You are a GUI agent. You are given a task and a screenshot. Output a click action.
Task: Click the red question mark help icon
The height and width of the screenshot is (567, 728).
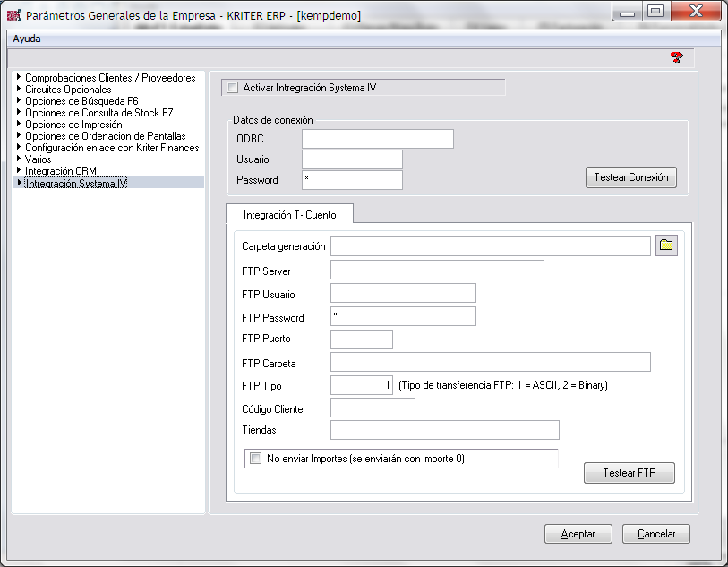click(x=676, y=57)
